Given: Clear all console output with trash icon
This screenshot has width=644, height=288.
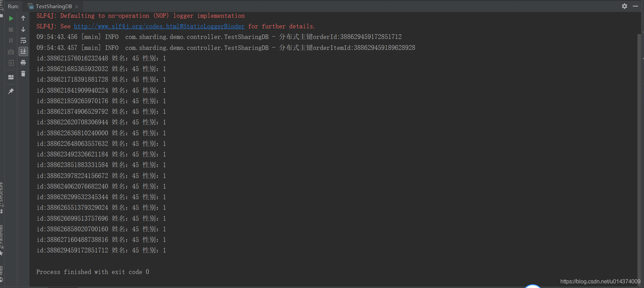Looking at the screenshot, I should click(23, 74).
